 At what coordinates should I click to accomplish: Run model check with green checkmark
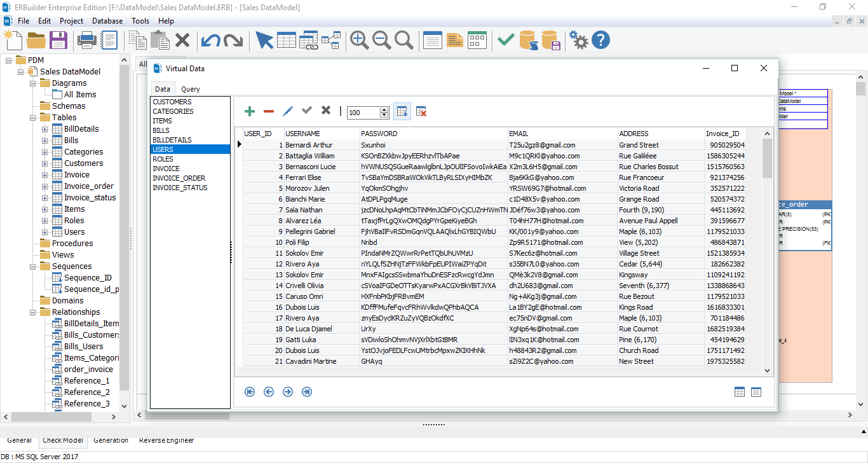point(506,40)
